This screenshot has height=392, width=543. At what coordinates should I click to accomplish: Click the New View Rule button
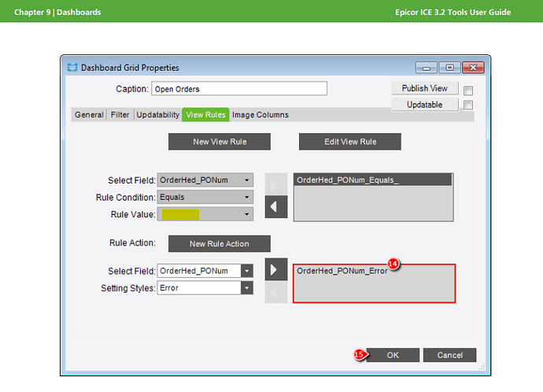tap(220, 142)
